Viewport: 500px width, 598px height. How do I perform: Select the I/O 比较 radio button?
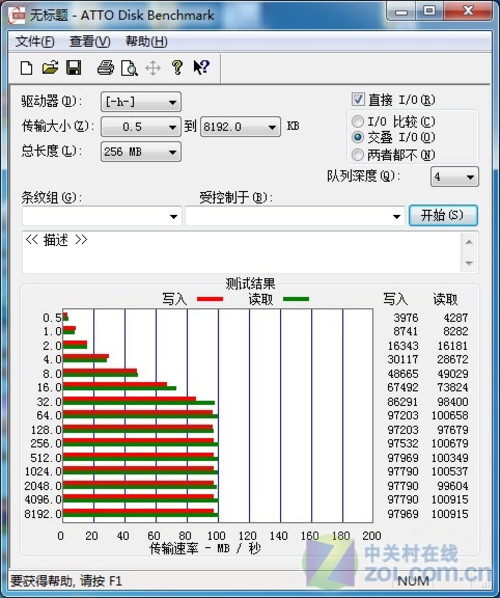click(x=357, y=122)
